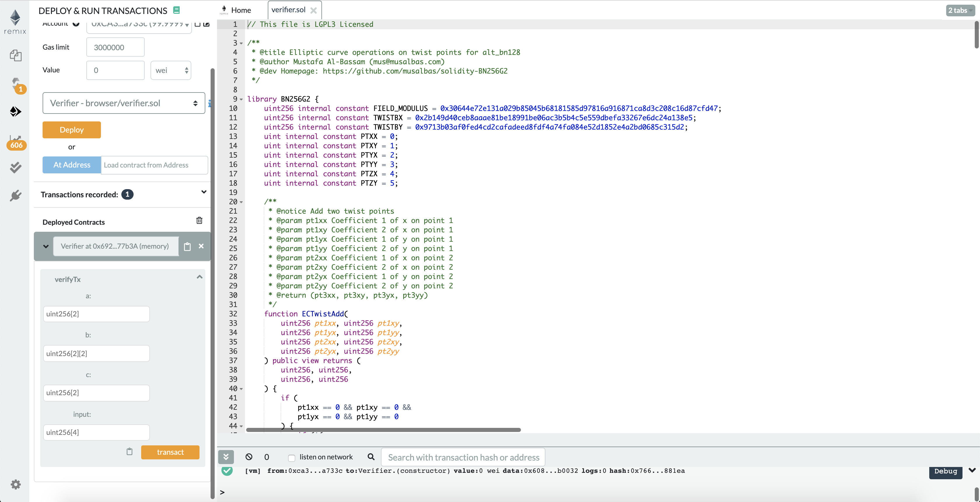980x502 pixels.
Task: Expand the Transactions recorded section
Action: point(204,192)
